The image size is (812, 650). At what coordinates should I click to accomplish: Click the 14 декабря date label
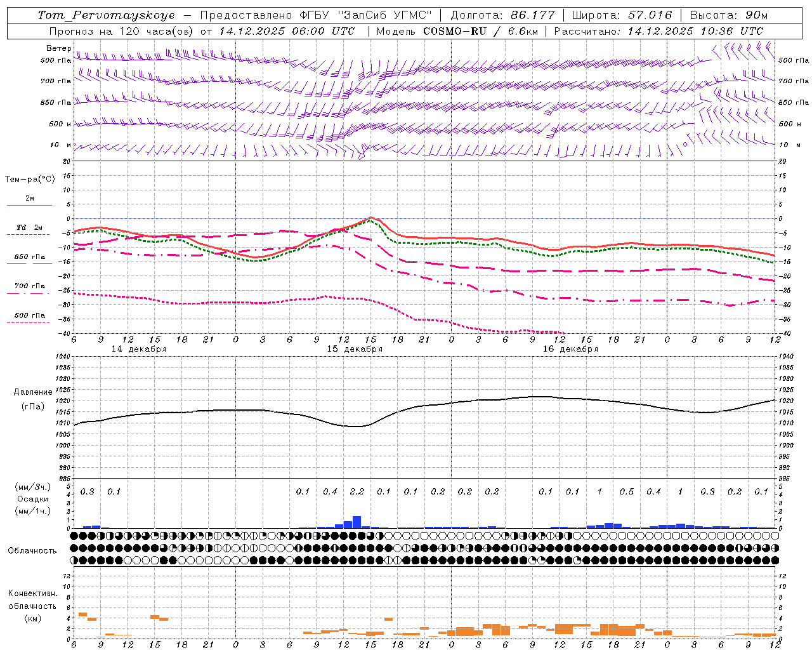[139, 349]
